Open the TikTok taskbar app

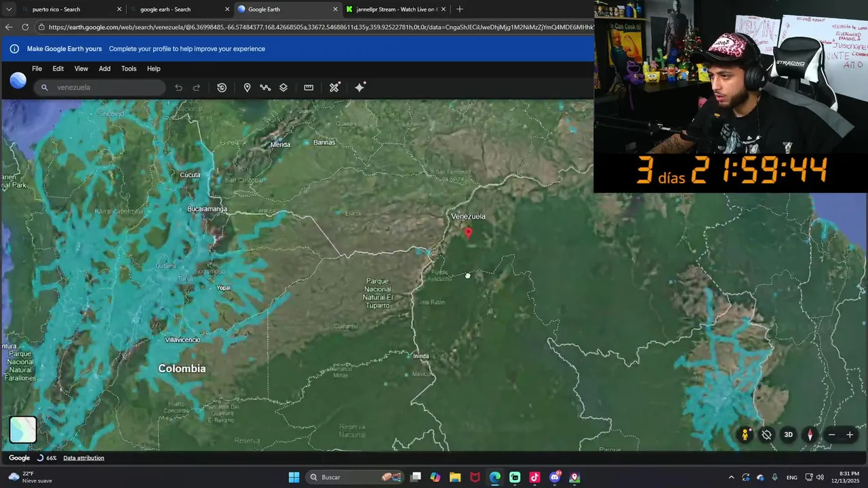534,477
